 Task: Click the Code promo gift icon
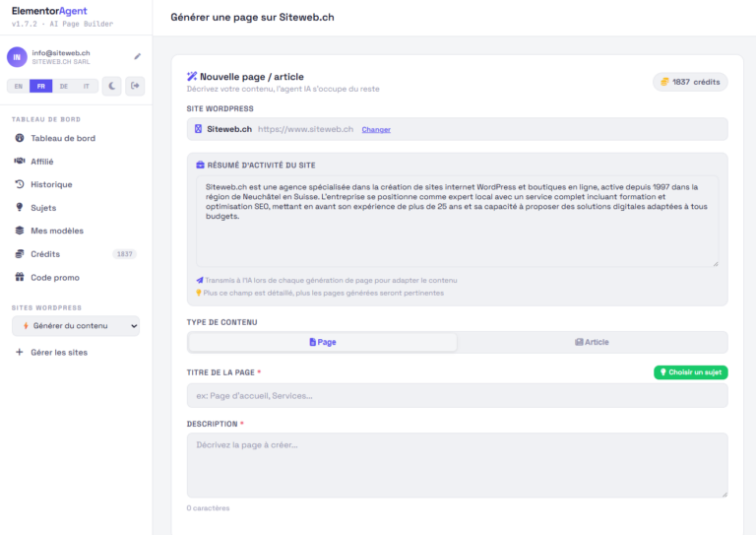click(20, 277)
